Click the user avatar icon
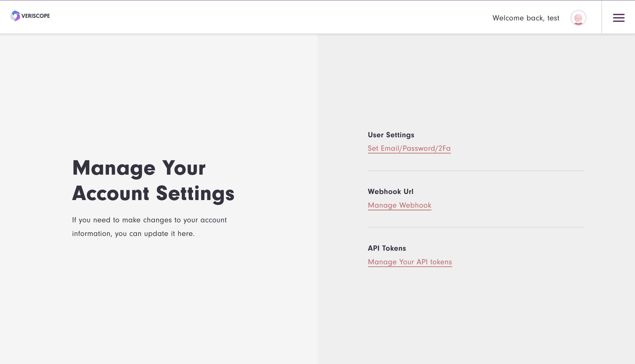Image resolution: width=635 pixels, height=364 pixels. pyautogui.click(x=578, y=18)
